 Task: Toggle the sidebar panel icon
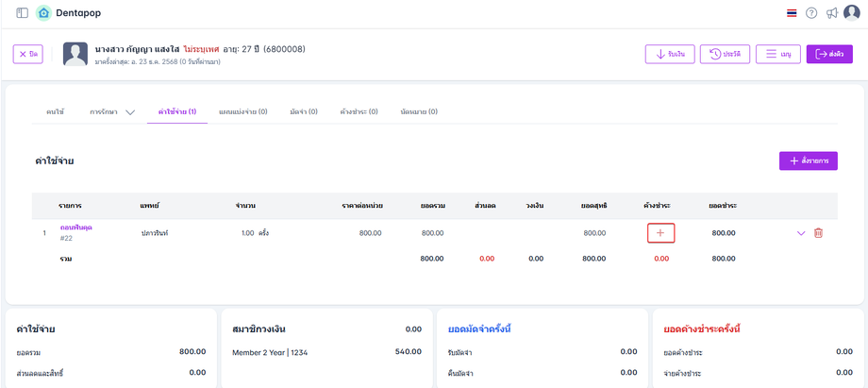(x=22, y=13)
